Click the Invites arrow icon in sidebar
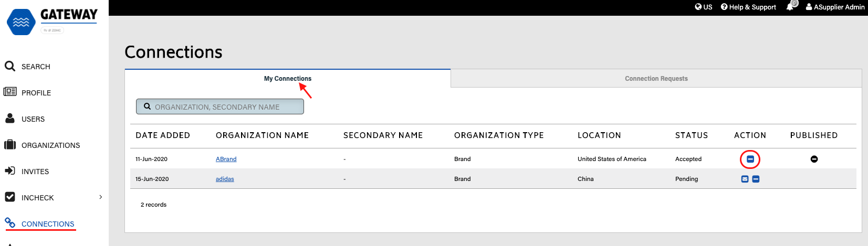 coord(10,171)
